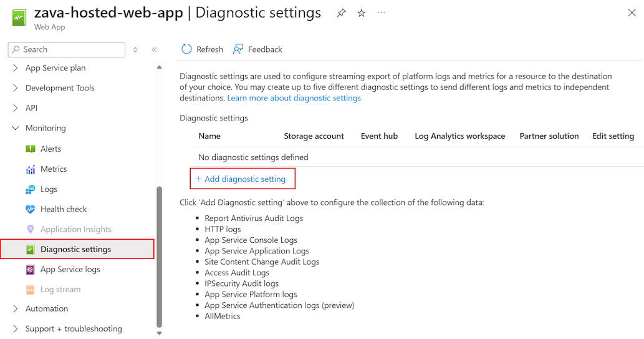Click 'HTTP logs' list item
Screen dimensions: 644x339
[223, 229]
